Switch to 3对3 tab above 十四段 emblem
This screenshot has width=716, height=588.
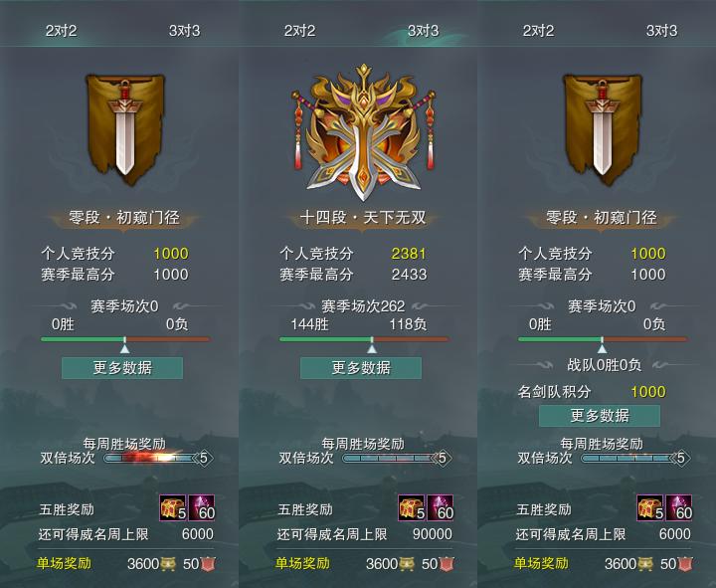tap(423, 31)
